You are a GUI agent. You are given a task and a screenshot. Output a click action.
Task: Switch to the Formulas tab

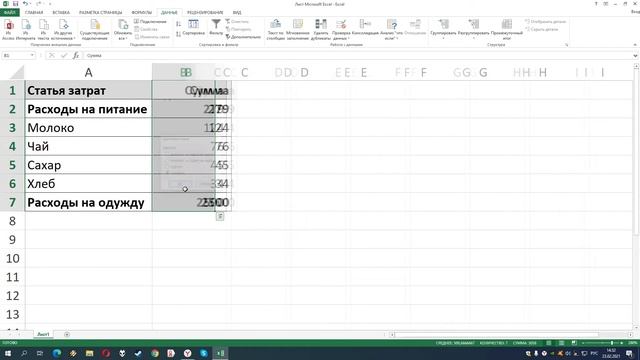click(141, 13)
